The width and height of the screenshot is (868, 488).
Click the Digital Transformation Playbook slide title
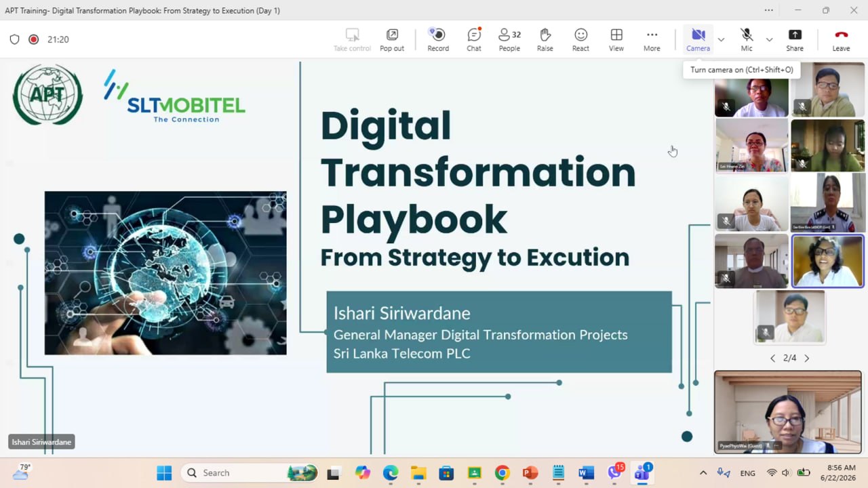[478, 172]
